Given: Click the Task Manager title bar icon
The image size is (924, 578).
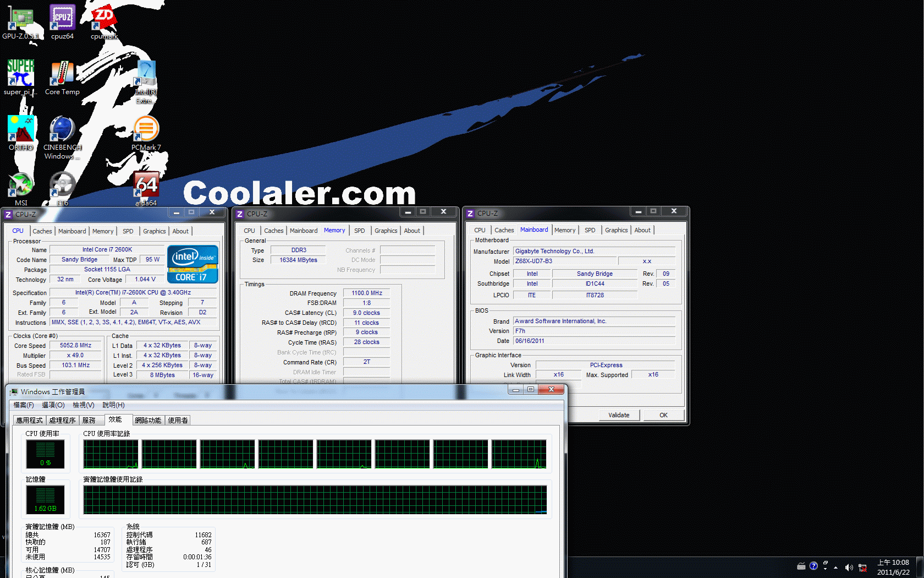Looking at the screenshot, I should (x=14, y=391).
